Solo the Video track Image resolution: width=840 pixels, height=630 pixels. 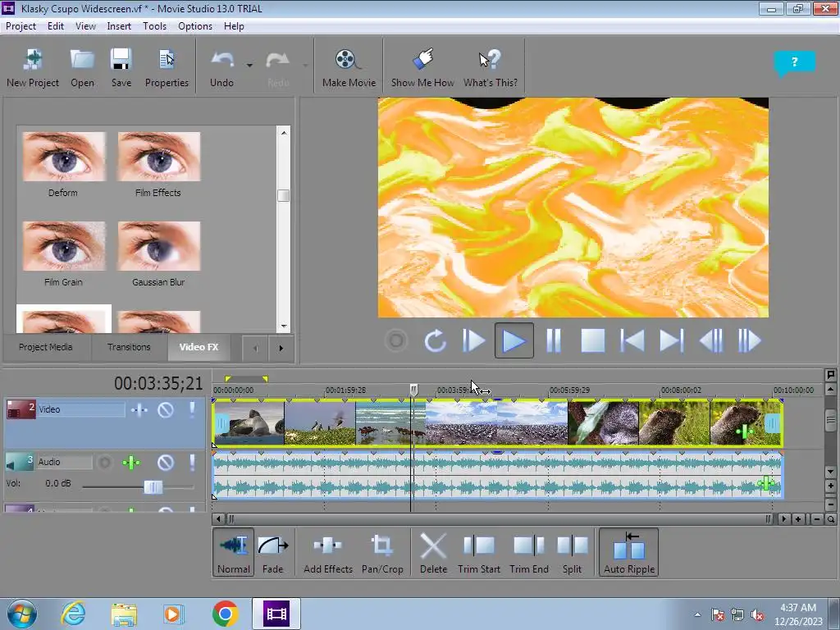[192, 410]
